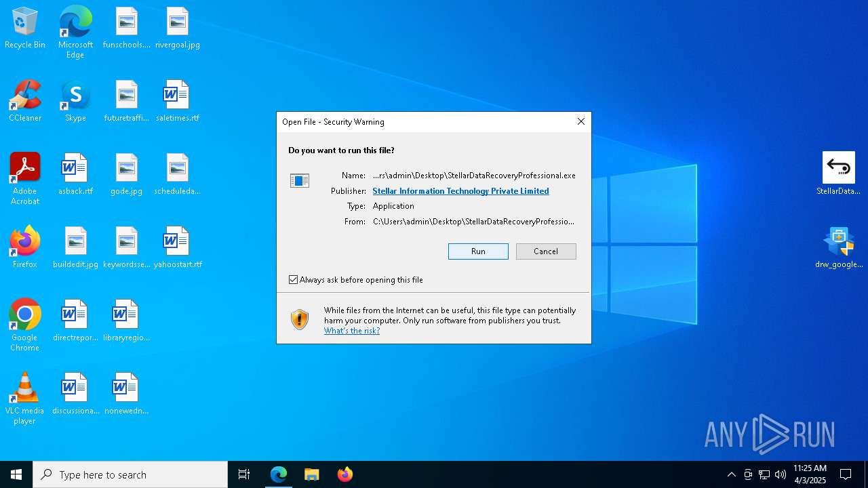
Task: Select the asback.rtf document icon
Action: [75, 174]
